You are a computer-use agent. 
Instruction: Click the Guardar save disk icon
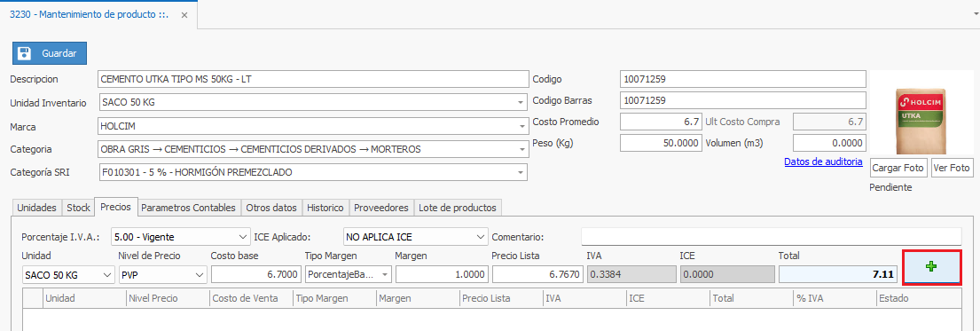(x=24, y=53)
